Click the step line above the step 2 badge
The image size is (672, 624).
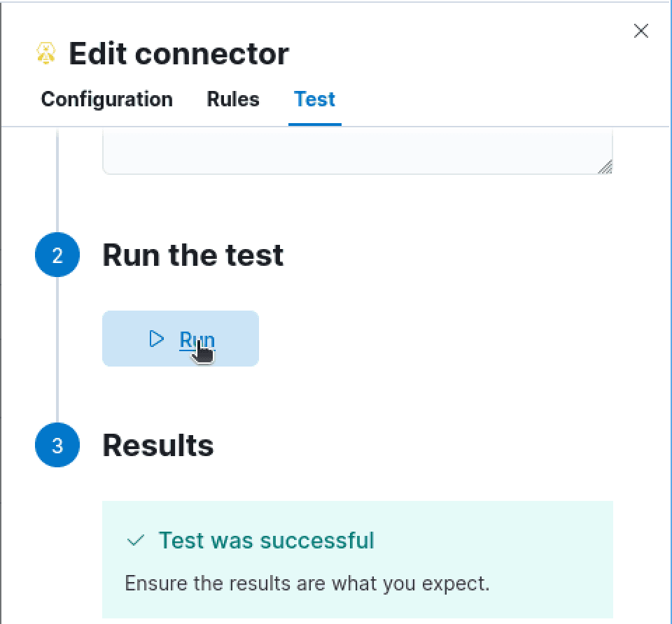(x=57, y=180)
